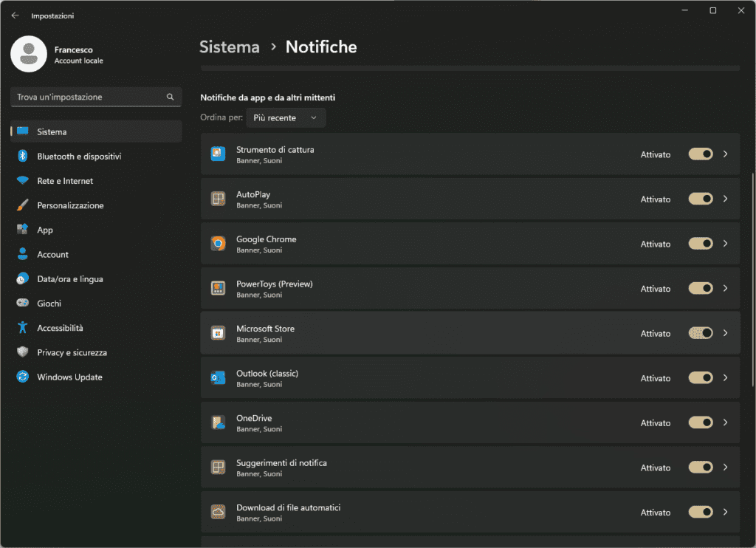Click the Google Chrome app icon
The width and height of the screenshot is (756, 548).
point(218,244)
